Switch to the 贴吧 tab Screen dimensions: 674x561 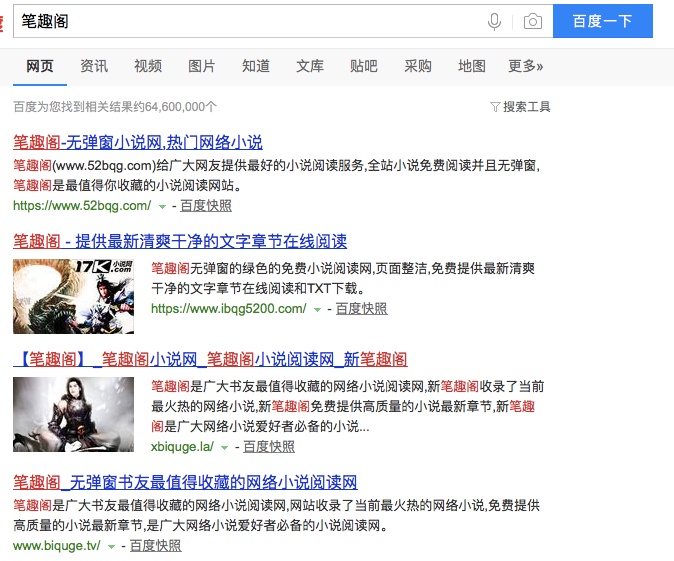tap(364, 66)
